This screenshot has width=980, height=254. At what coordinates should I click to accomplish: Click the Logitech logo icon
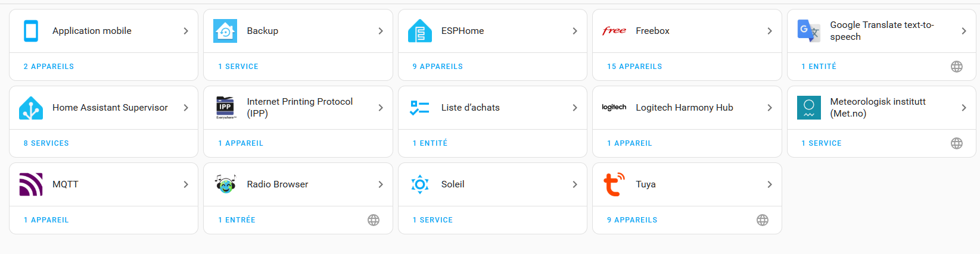(x=614, y=108)
